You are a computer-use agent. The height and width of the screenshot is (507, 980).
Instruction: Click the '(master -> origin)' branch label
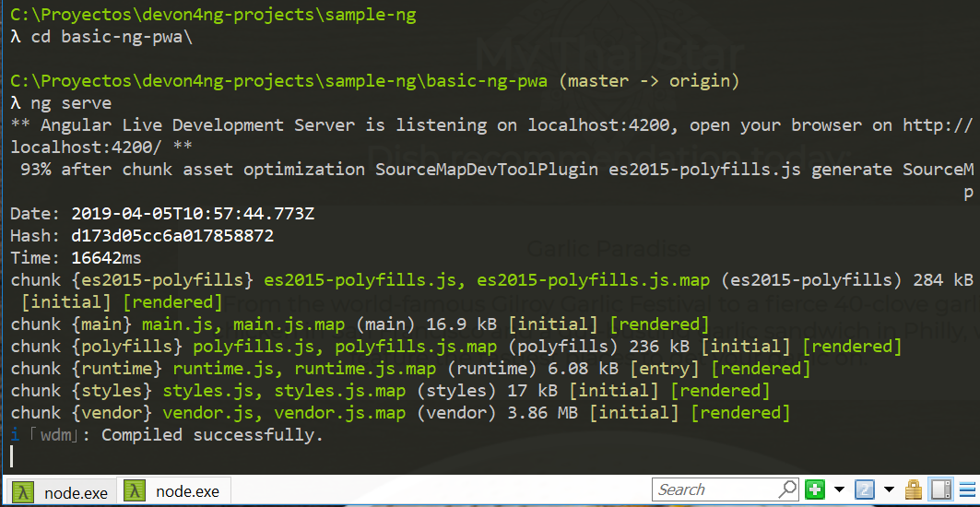click(649, 81)
